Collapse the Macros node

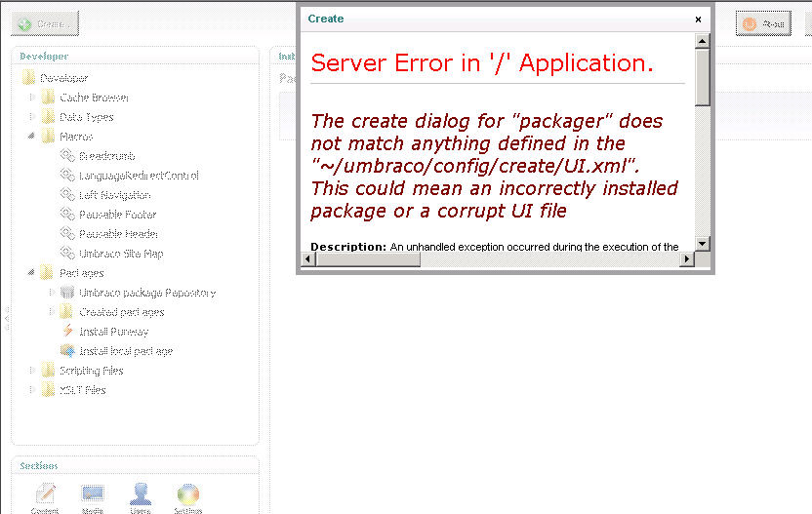coord(31,137)
